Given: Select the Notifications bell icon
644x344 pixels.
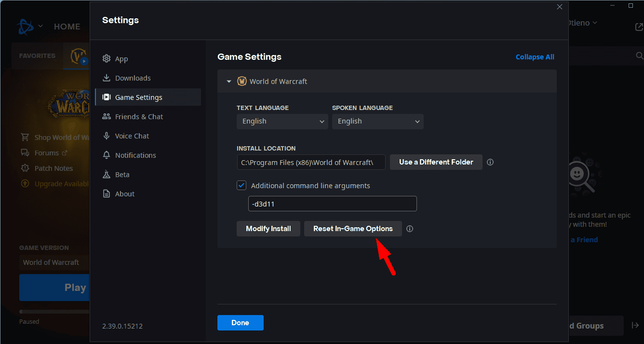Looking at the screenshot, I should point(107,155).
